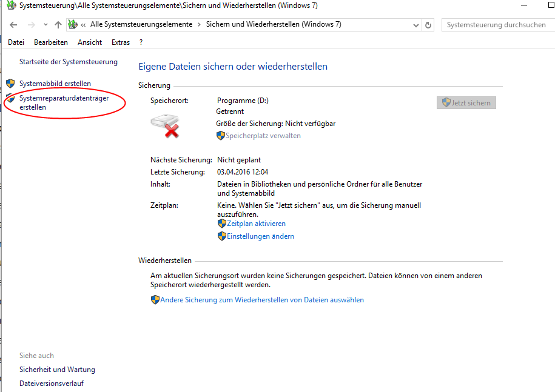Viewport: 555px width, 392px height.
Task: Open the Datei menu
Action: point(16,42)
